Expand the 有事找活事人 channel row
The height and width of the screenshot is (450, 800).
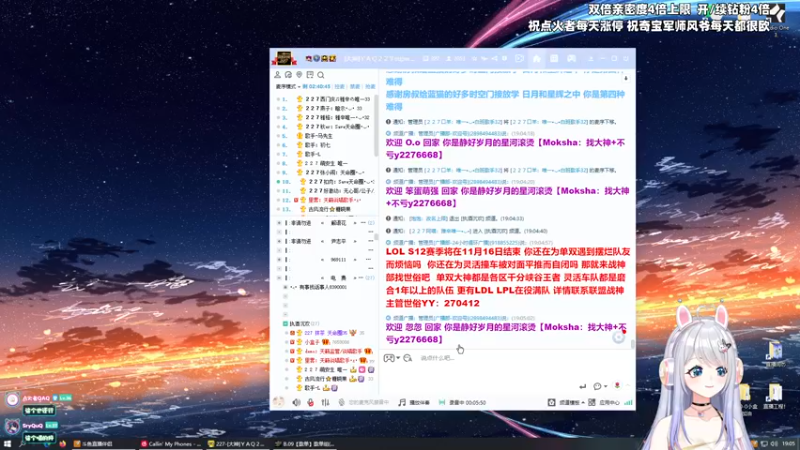[285, 287]
